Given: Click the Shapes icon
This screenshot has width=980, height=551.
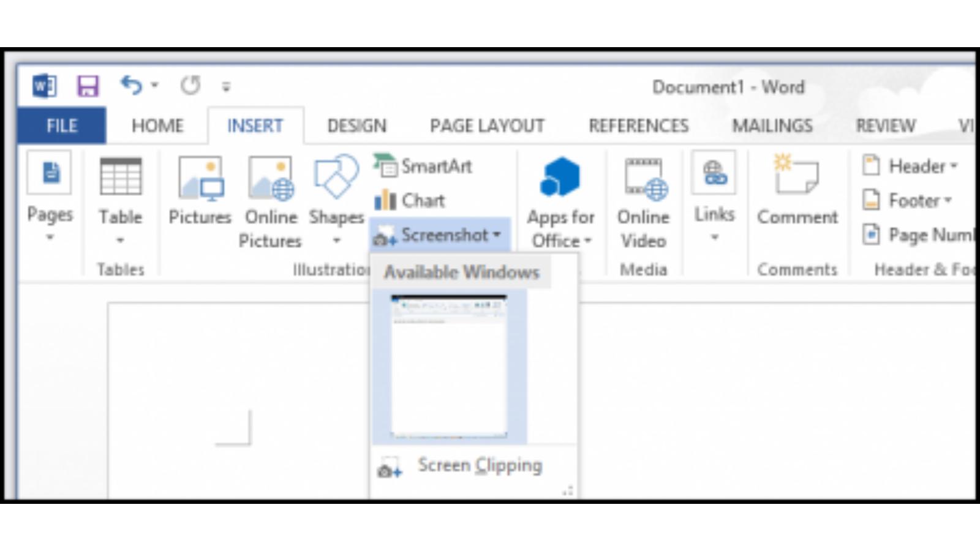Looking at the screenshot, I should coord(336,176).
